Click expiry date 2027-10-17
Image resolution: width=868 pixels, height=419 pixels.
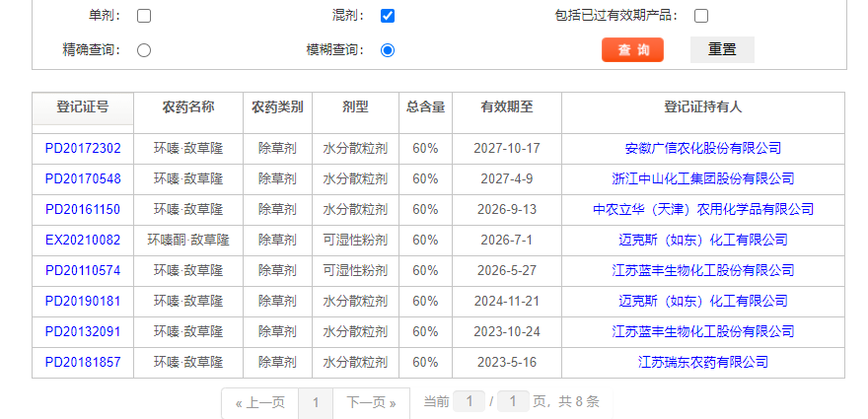tap(507, 148)
